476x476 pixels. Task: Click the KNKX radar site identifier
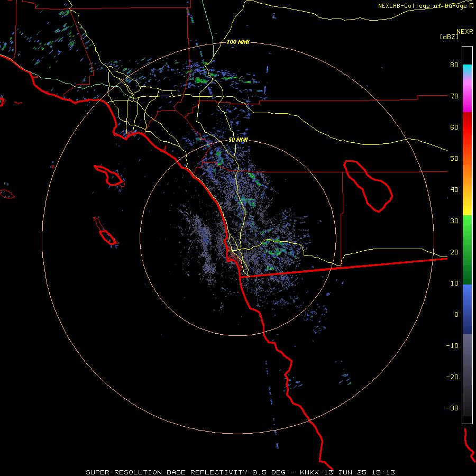coord(309,472)
